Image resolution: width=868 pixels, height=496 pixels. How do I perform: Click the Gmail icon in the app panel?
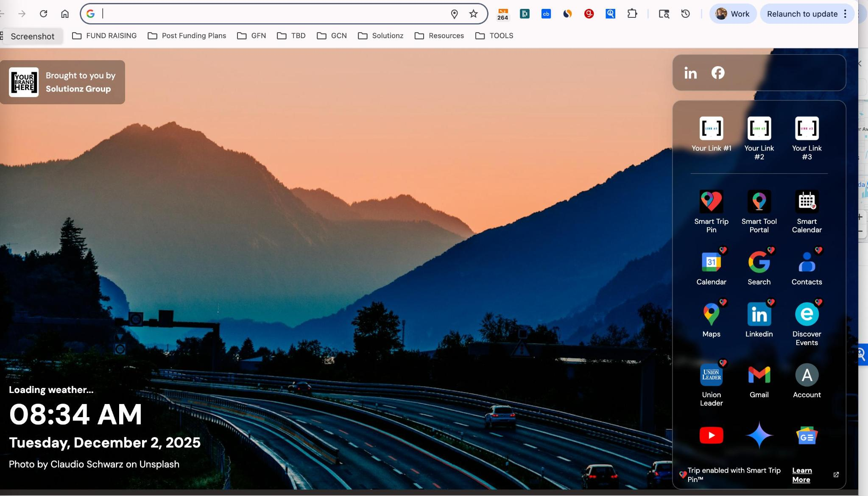tap(759, 375)
